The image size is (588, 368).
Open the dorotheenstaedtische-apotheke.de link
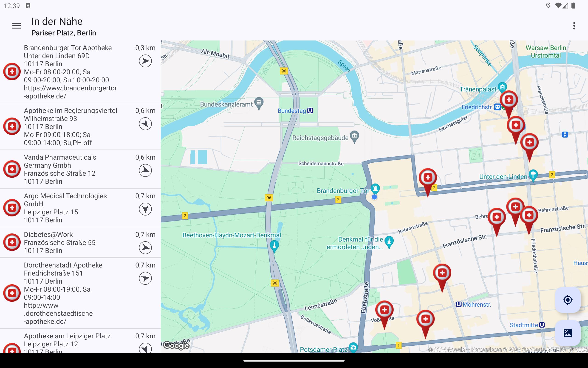(x=58, y=313)
